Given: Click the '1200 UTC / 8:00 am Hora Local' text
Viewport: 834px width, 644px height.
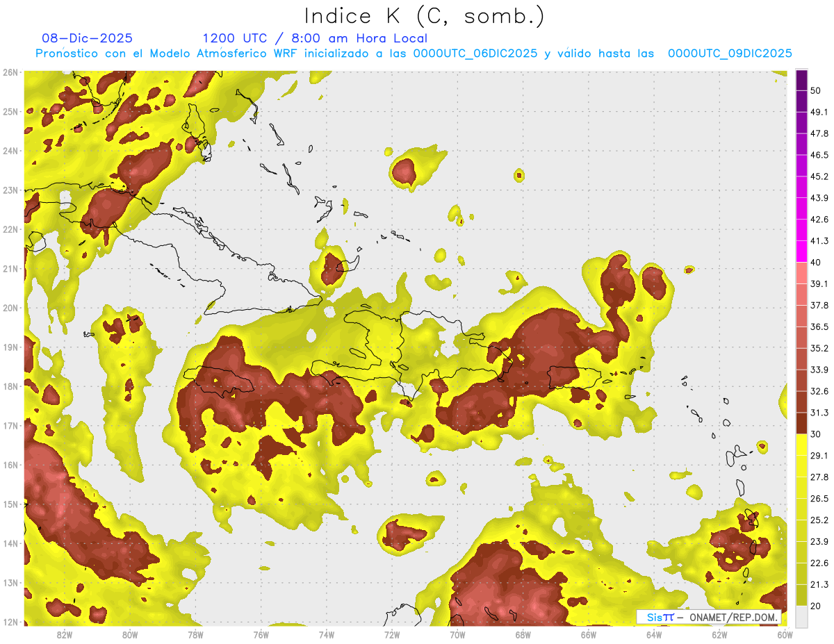Looking at the screenshot, I should pos(315,38).
